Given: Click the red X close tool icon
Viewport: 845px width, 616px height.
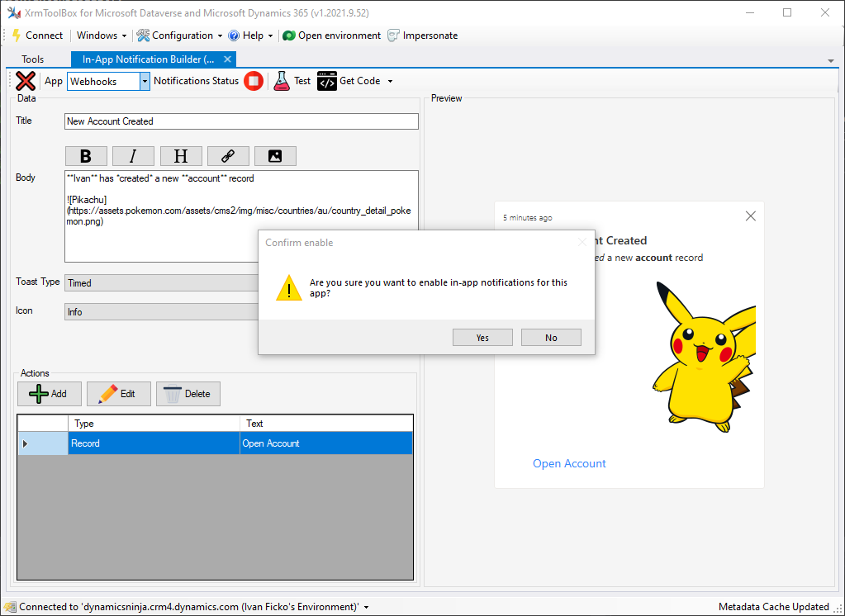Looking at the screenshot, I should tap(26, 81).
